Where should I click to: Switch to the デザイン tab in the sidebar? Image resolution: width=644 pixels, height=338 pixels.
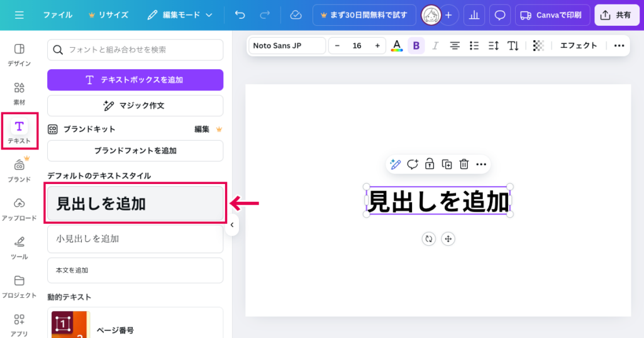pyautogui.click(x=19, y=54)
